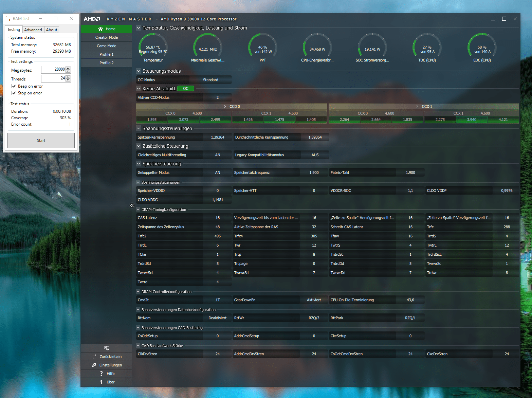Collapse the Zusätzliche Steuerung section

coord(139,146)
